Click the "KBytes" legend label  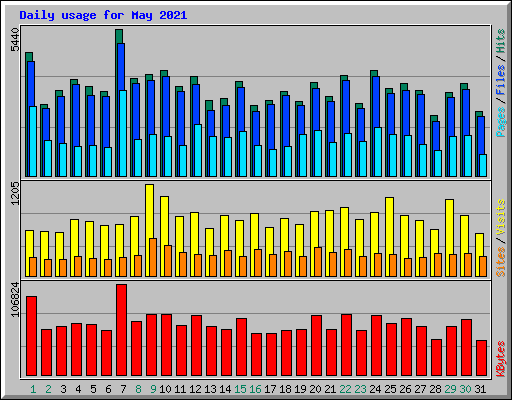pyautogui.click(x=500, y=359)
